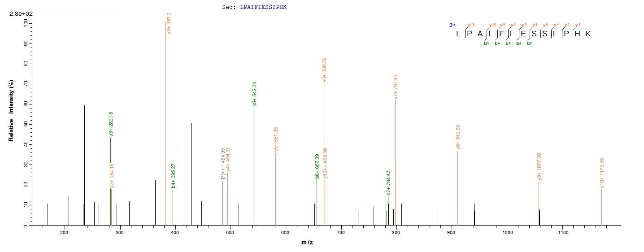Click the 3+ charge state label

(x=452, y=25)
